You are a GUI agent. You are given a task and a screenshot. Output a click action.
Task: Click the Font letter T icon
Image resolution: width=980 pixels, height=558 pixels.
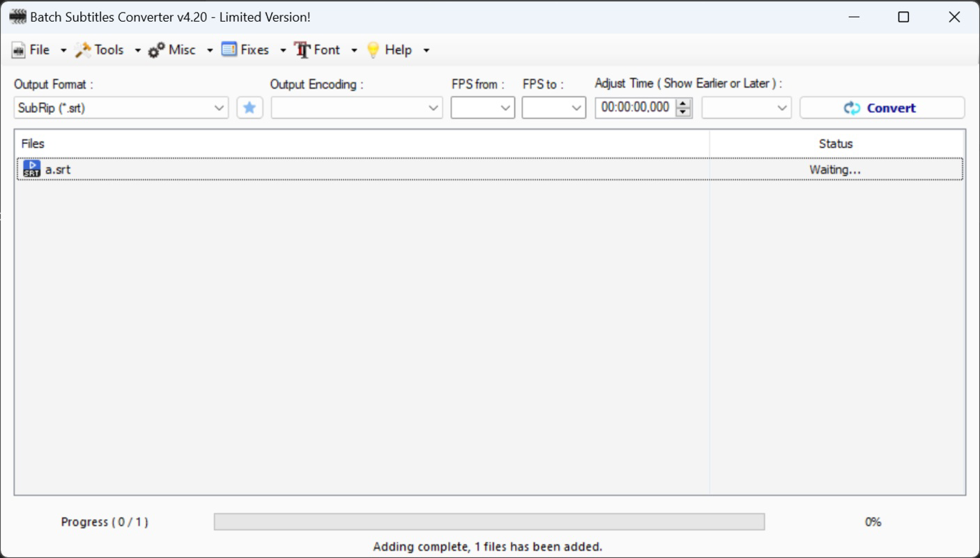tap(302, 50)
